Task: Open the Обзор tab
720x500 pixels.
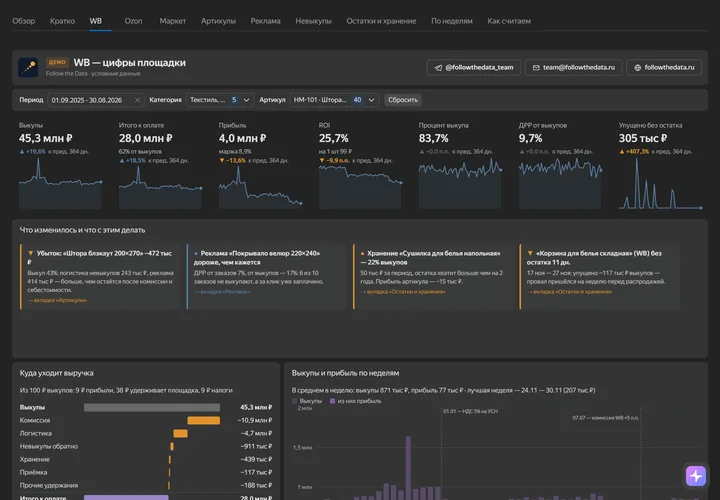Action: point(23,21)
